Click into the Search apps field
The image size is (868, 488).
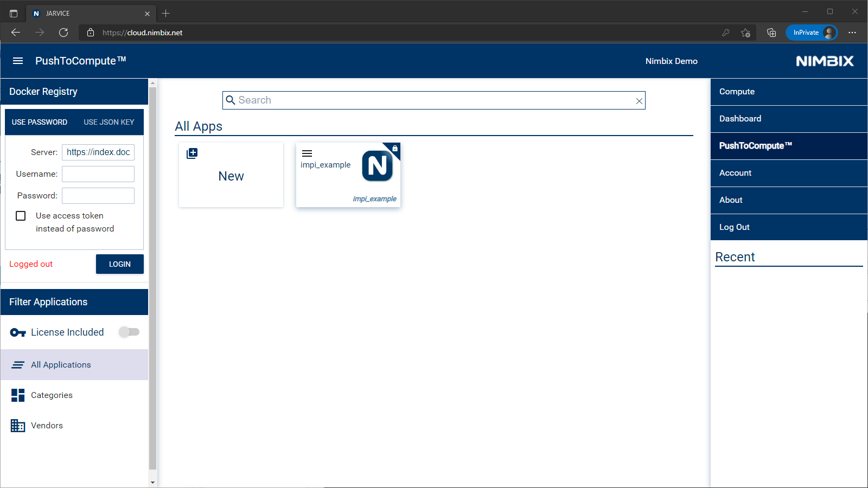(x=434, y=100)
